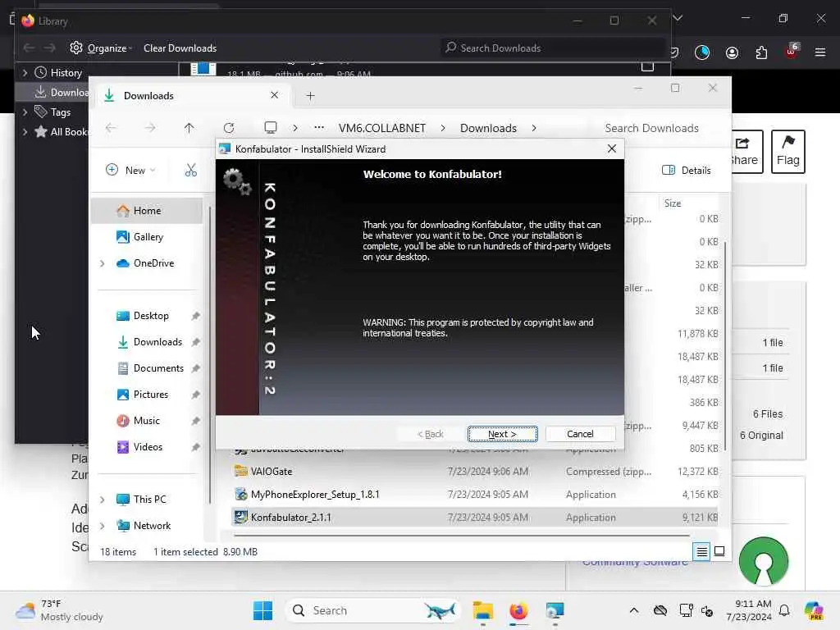Expand All Bookmarks tree item in Library
Viewport: 840px width, 630px height.
25,132
